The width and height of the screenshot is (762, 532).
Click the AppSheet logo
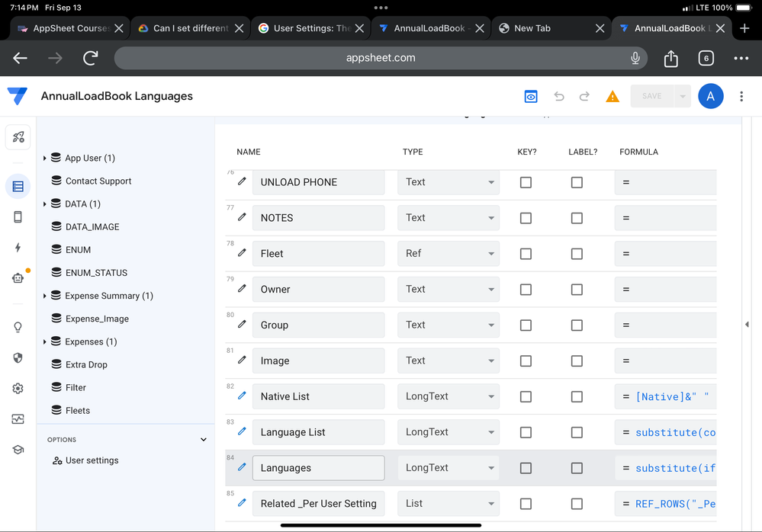[x=18, y=95]
